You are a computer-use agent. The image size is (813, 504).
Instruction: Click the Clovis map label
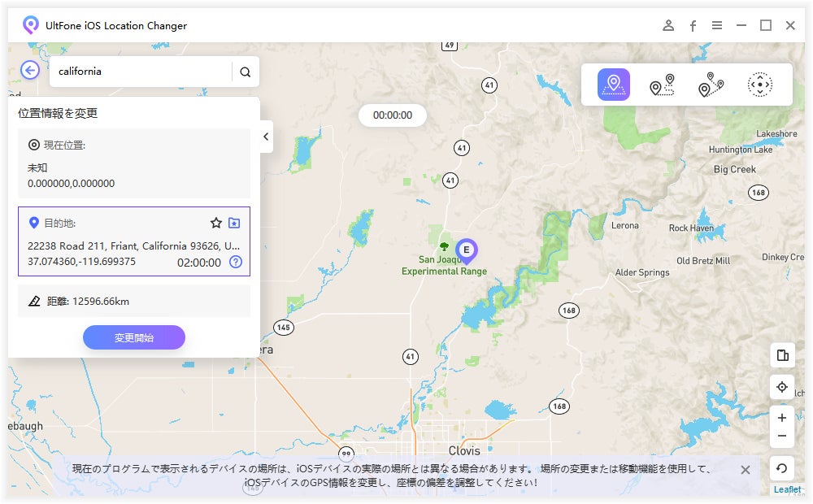coord(464,450)
